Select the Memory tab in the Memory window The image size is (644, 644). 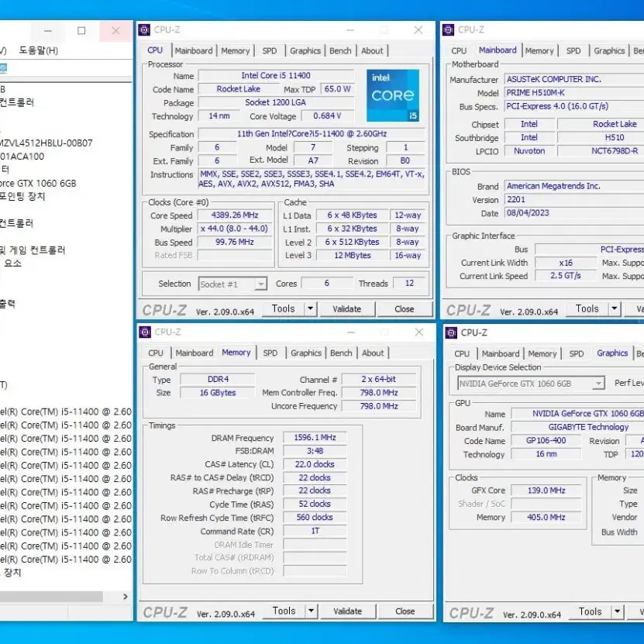click(x=236, y=353)
